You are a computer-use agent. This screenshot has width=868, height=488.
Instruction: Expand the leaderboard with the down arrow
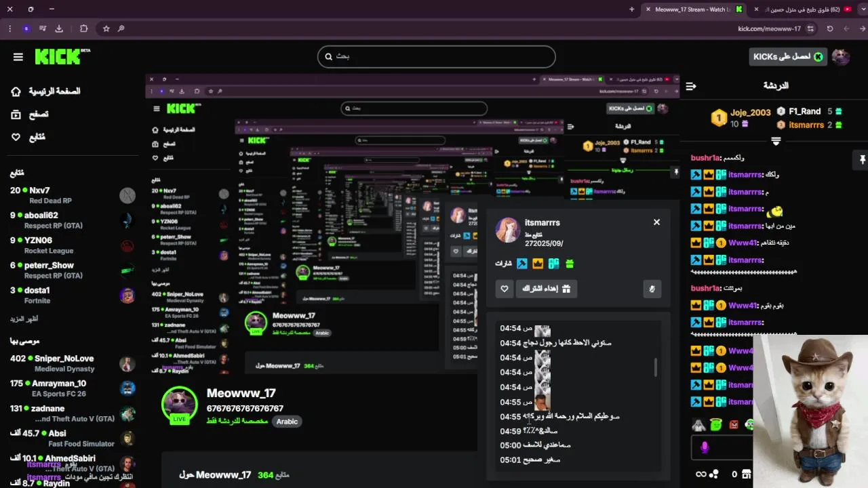tap(776, 141)
